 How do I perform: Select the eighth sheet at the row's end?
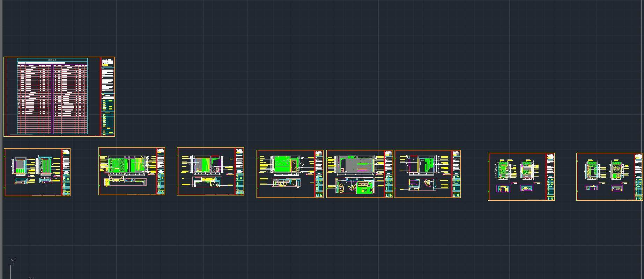610,177
